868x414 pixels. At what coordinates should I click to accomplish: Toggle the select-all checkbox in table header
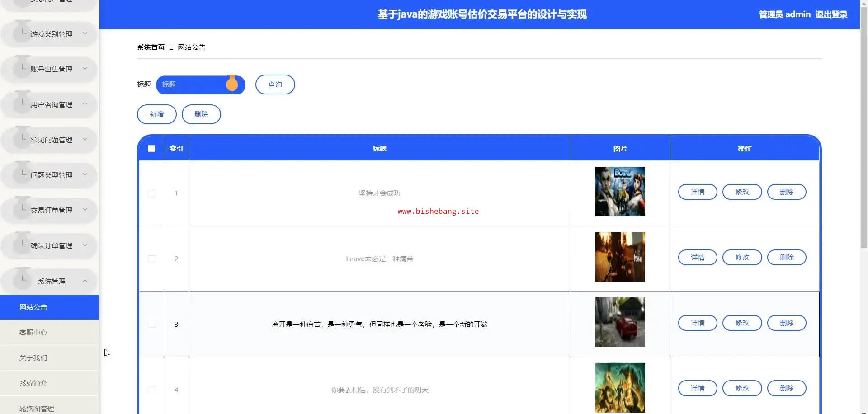[151, 149]
